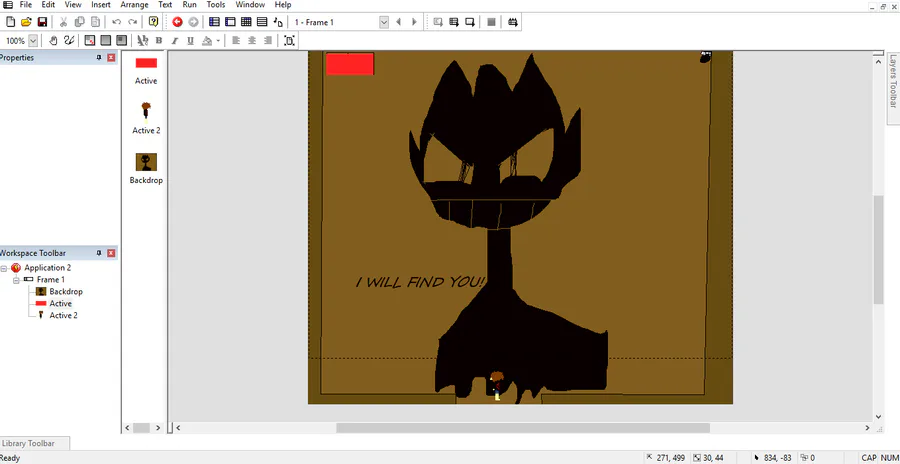Open the File menu
Viewport: 900px width, 464px height.
point(25,5)
